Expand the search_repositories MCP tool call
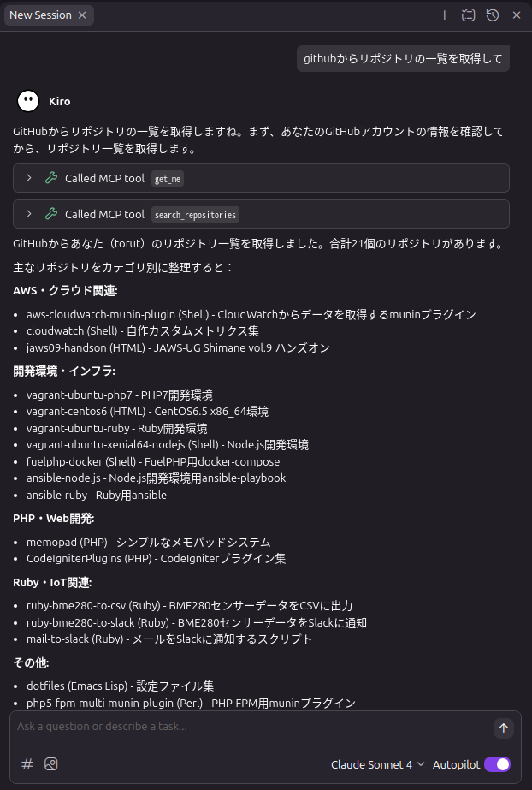This screenshot has height=790, width=532. coord(29,214)
